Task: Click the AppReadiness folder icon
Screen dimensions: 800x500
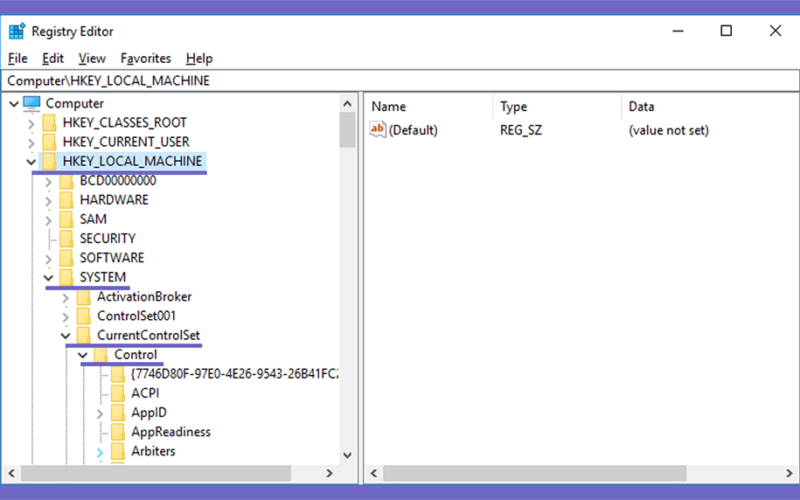Action: (x=118, y=432)
